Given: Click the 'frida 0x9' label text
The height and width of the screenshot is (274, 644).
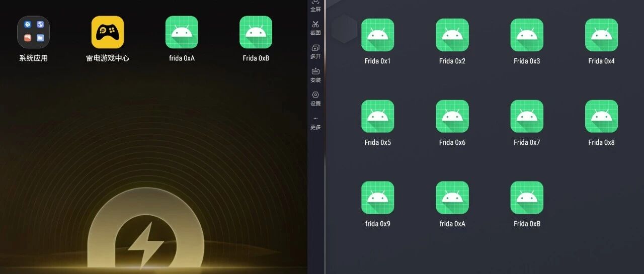Looking at the screenshot, I should (x=377, y=224).
